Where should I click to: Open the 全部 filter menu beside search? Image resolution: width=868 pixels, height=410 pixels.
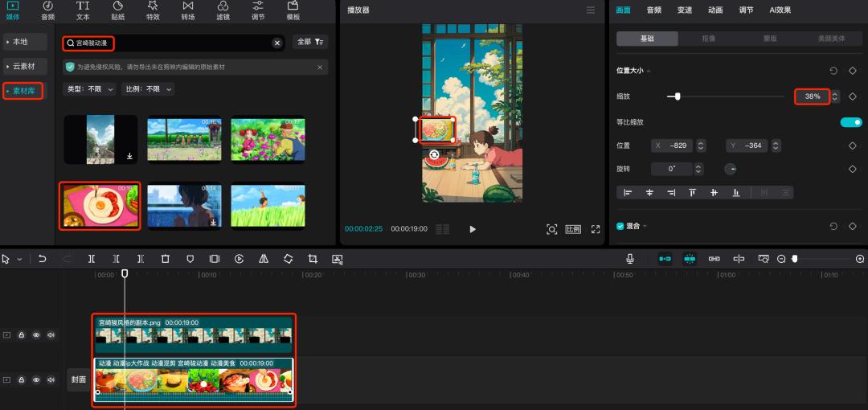coord(310,42)
